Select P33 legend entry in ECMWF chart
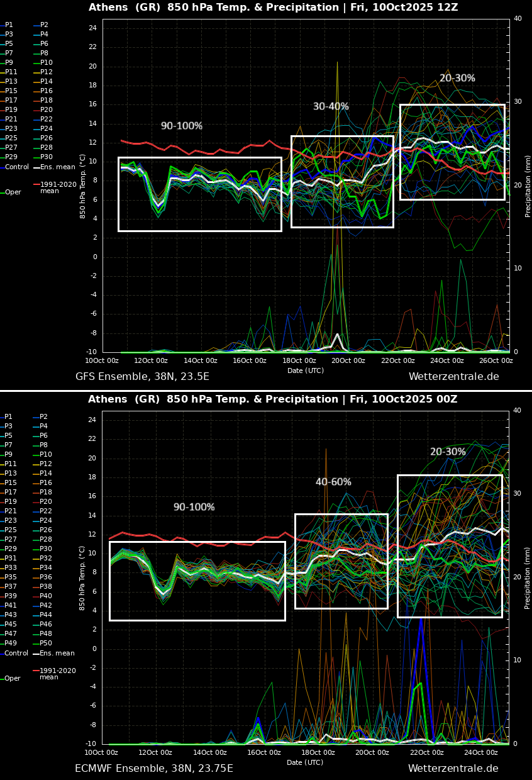 pyautogui.click(x=11, y=568)
